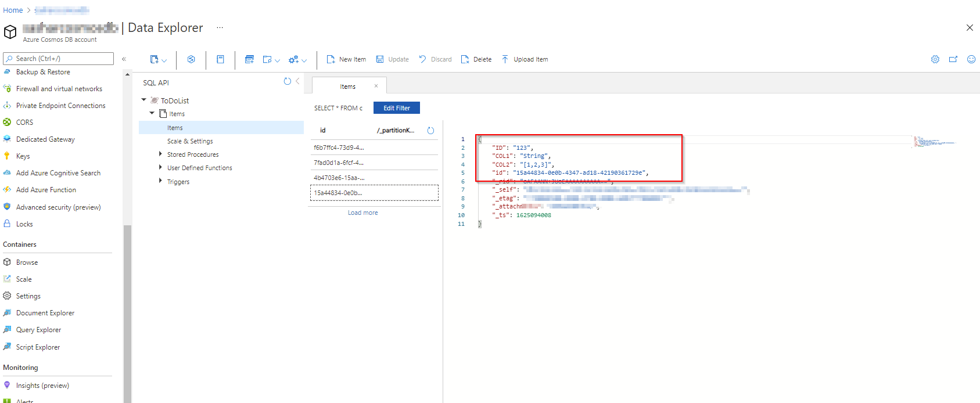Screen dimensions: 980x403
Task: Select document f6b7ffc4-73d9-4...
Action: tap(374, 147)
